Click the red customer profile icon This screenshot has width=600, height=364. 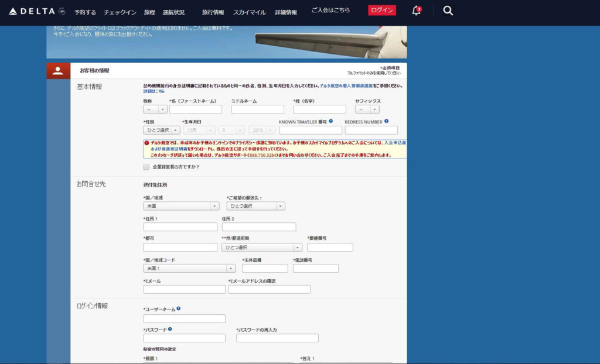point(58,71)
